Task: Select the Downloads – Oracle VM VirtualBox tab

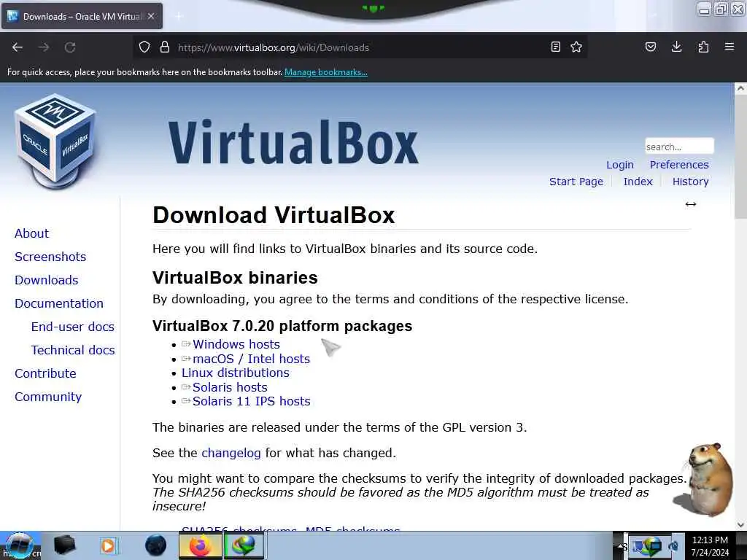Action: pos(82,16)
